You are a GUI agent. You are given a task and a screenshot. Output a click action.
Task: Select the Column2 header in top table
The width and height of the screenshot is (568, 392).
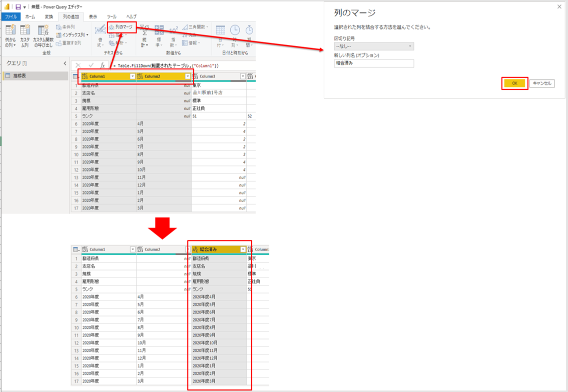tap(160, 76)
